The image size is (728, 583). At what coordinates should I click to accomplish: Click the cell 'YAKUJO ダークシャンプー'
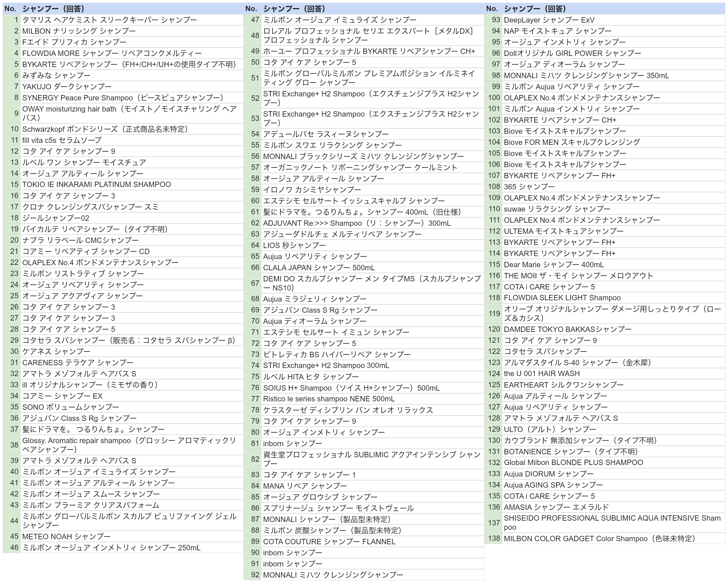(x=132, y=86)
